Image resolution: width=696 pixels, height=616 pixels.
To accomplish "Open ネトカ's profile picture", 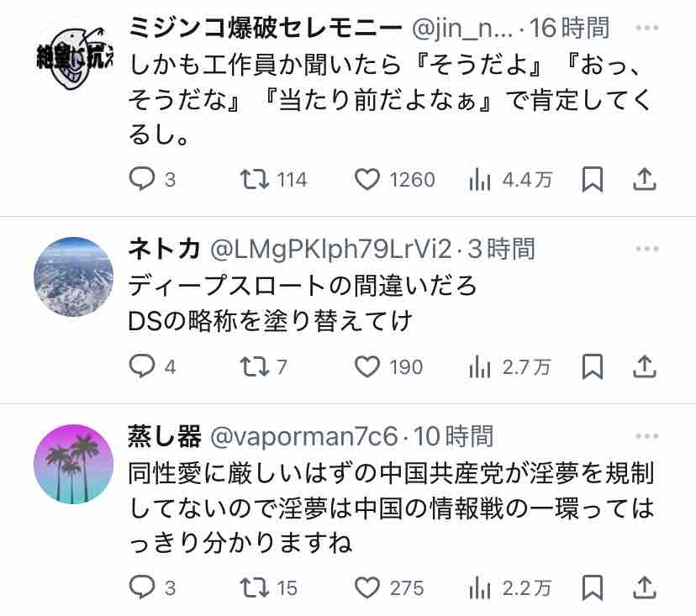I will (74, 276).
